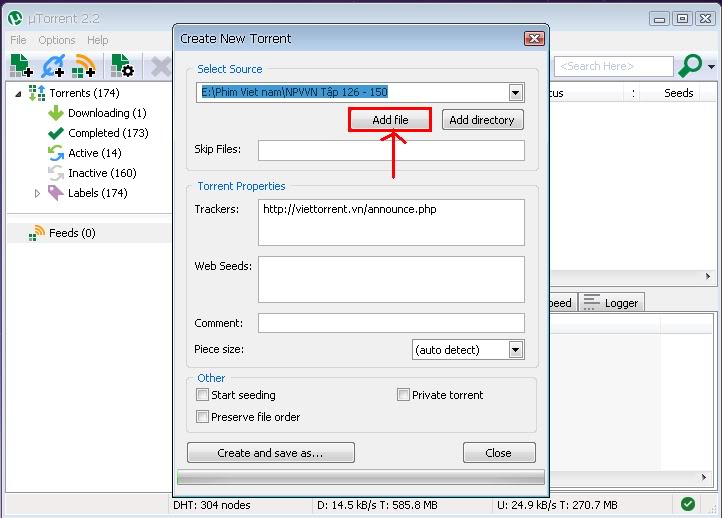Click the Create New Torrent toolbar icon

pyautogui.click(x=122, y=66)
